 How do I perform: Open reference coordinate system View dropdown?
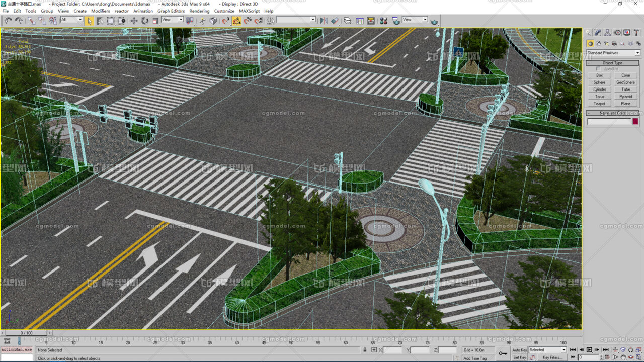coord(173,20)
